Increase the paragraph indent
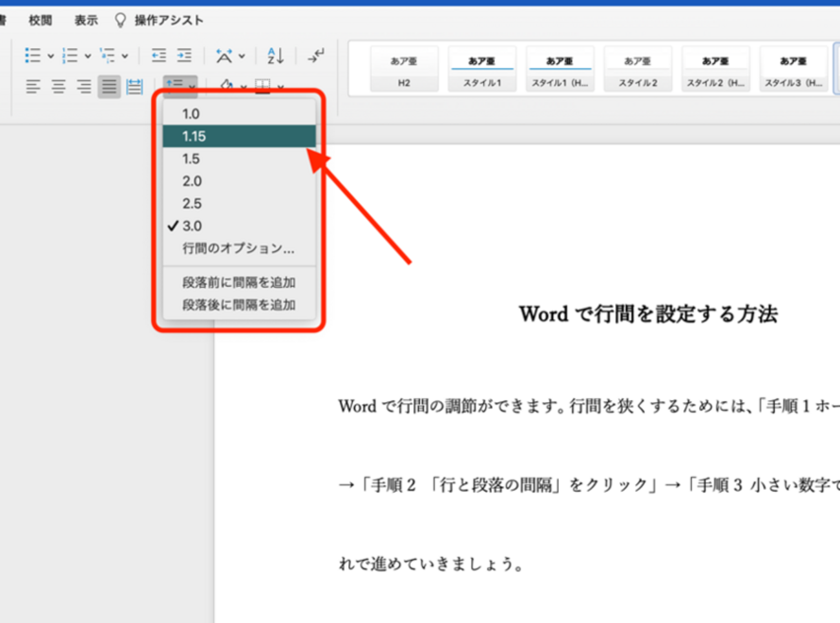 184,56
